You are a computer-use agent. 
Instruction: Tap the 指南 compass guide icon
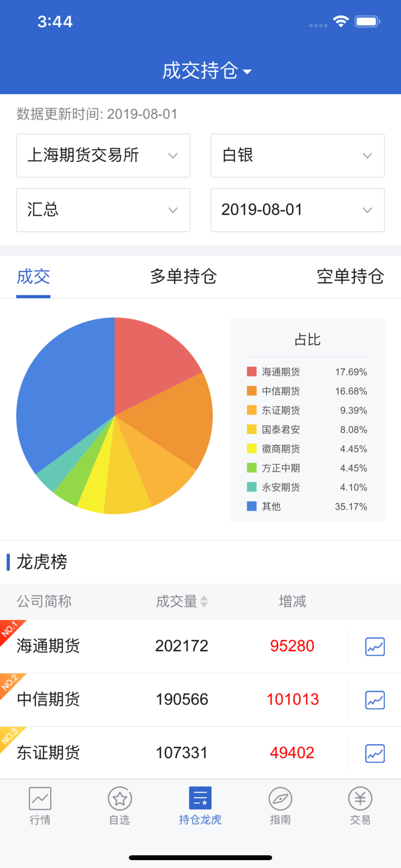pos(280,798)
